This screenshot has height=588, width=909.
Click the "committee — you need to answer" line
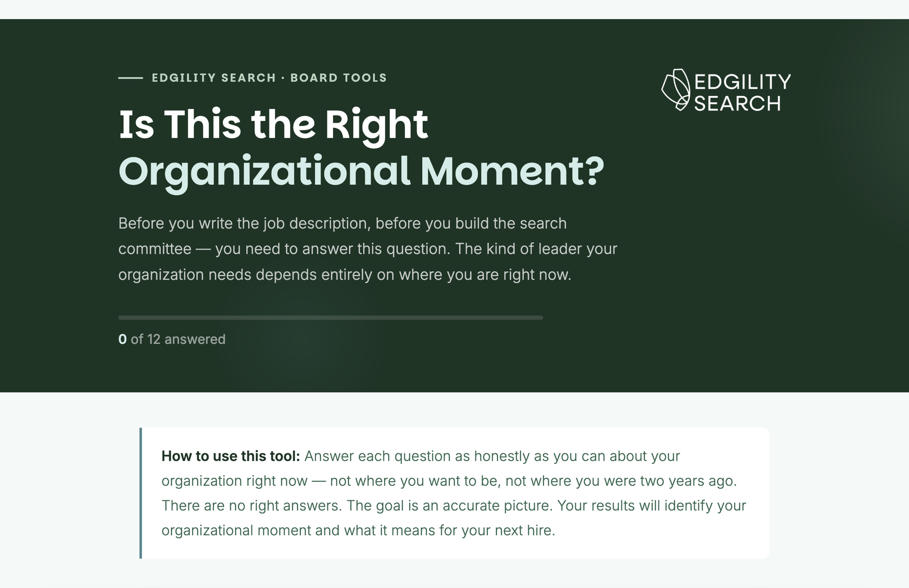368,249
